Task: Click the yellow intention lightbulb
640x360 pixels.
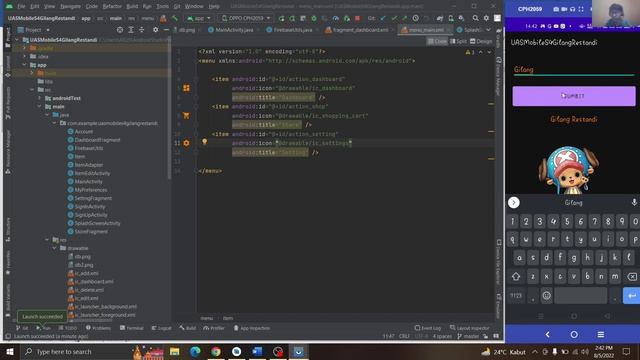Action: click(204, 142)
